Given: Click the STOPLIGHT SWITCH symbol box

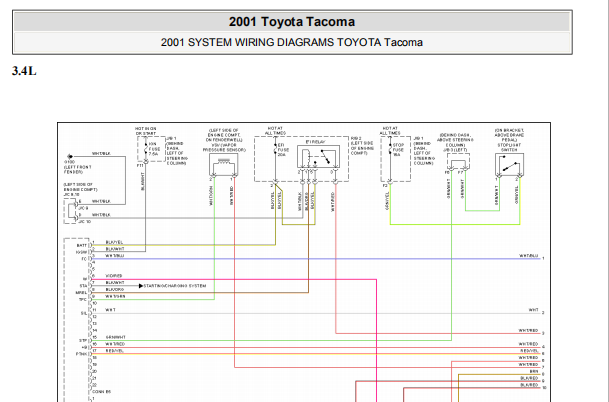Looking at the screenshot, I should click(509, 165).
